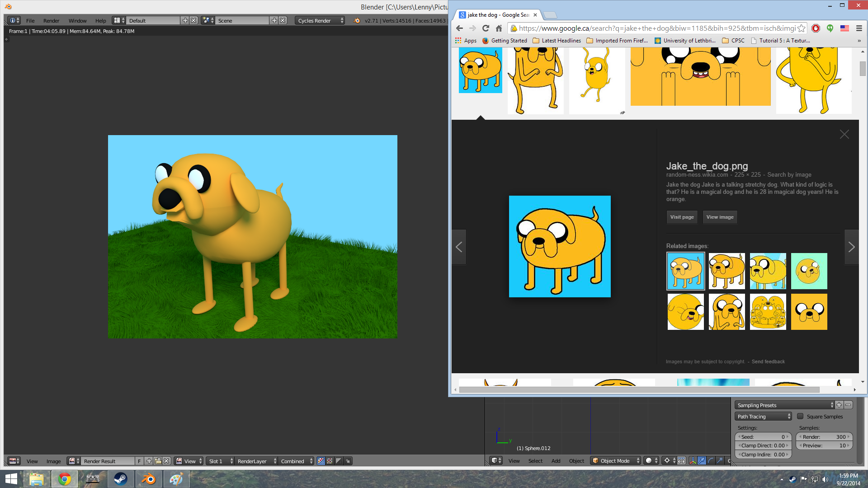Add a new screen layout with plus
Viewport: 868px width, 488px height.
[x=185, y=20]
